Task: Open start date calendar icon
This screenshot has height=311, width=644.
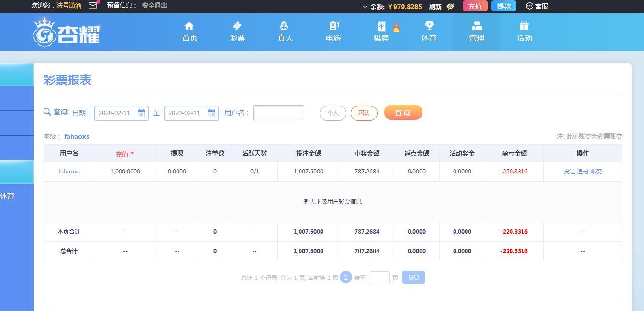Action: pos(141,113)
